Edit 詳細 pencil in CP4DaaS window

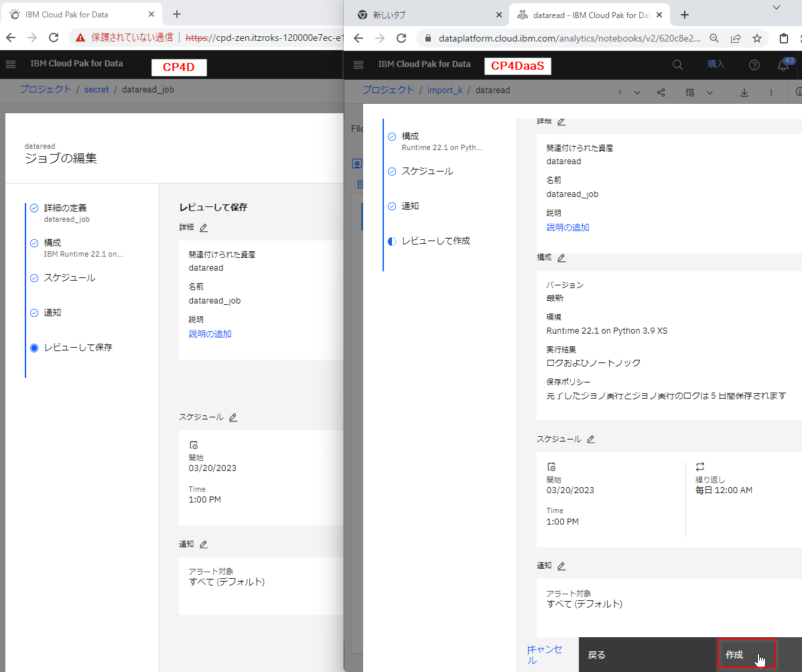[x=561, y=121]
